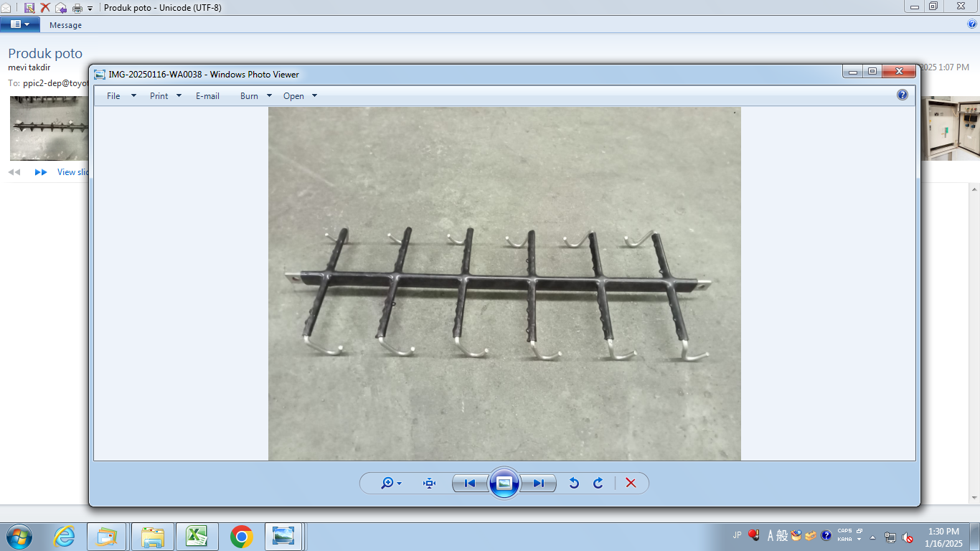Rotate the photo clockwise

(598, 484)
